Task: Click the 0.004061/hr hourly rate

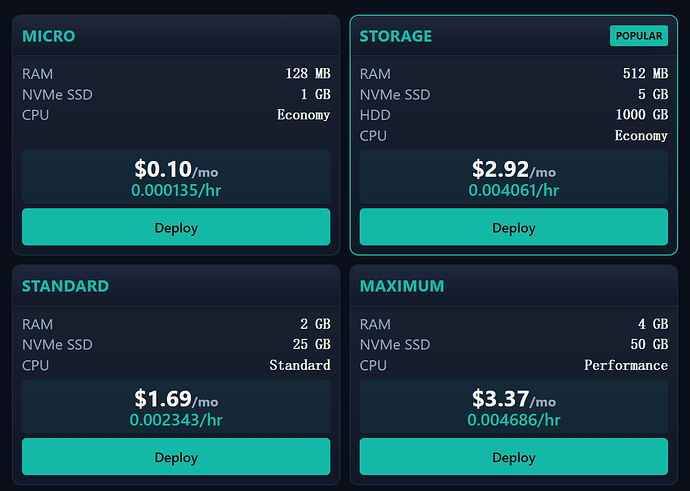Action: (x=514, y=191)
